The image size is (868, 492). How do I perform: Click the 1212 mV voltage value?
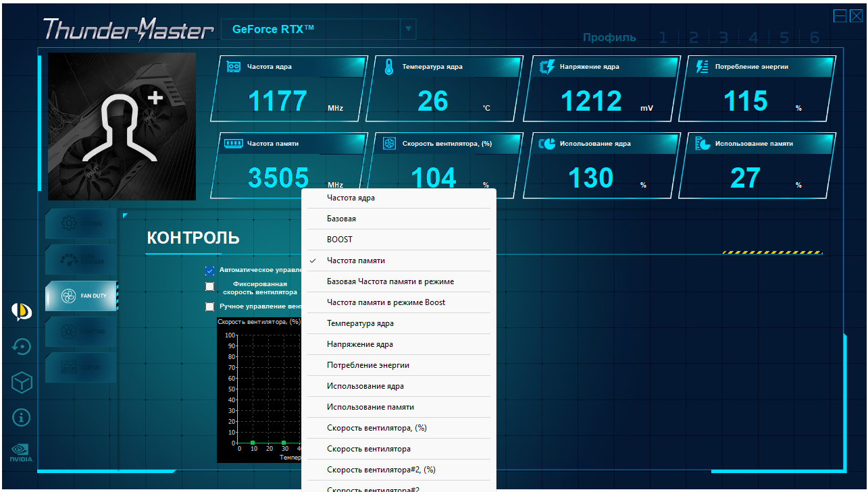click(592, 101)
